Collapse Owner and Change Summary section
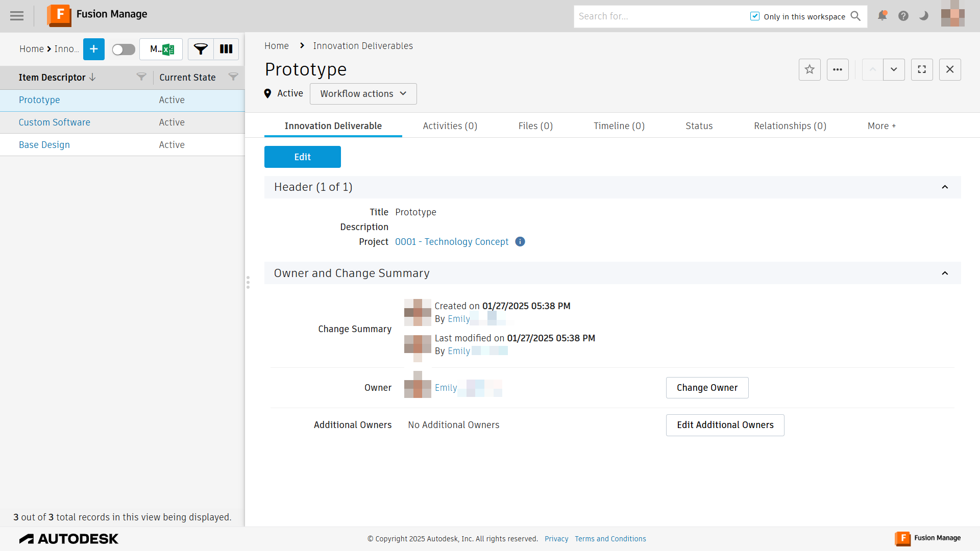Screen dimensions: 980x551 pos(945,273)
